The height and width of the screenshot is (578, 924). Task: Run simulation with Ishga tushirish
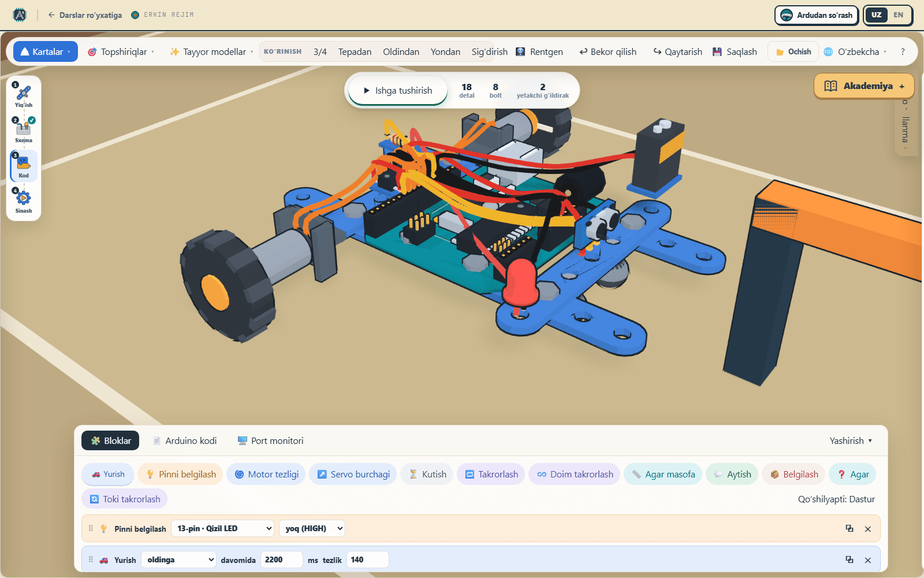tap(398, 90)
